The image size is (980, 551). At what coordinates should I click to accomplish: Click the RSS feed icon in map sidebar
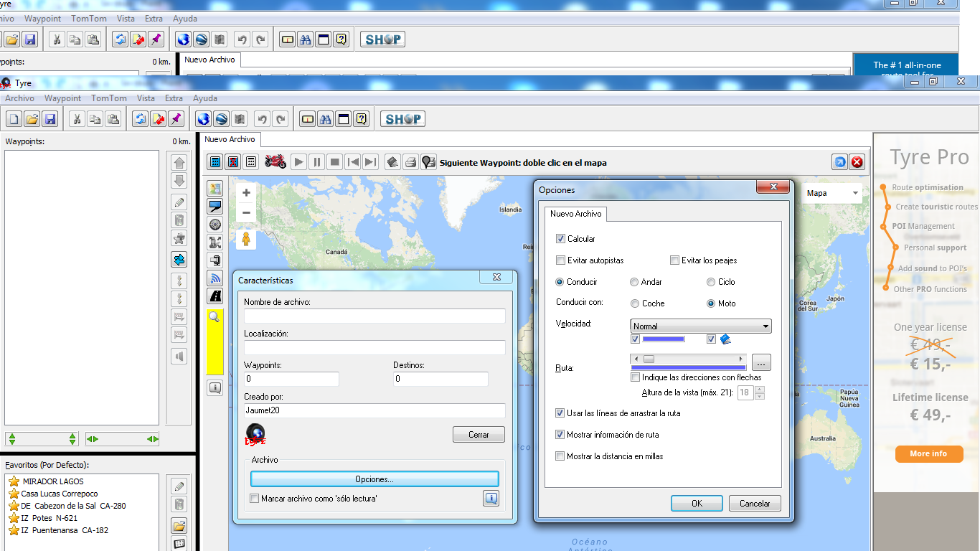click(215, 278)
